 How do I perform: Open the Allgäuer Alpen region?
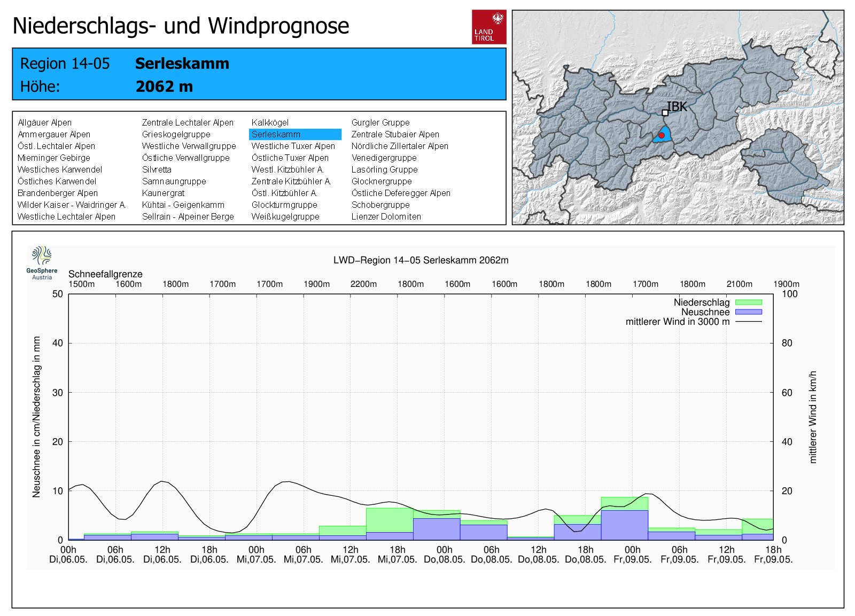point(44,123)
